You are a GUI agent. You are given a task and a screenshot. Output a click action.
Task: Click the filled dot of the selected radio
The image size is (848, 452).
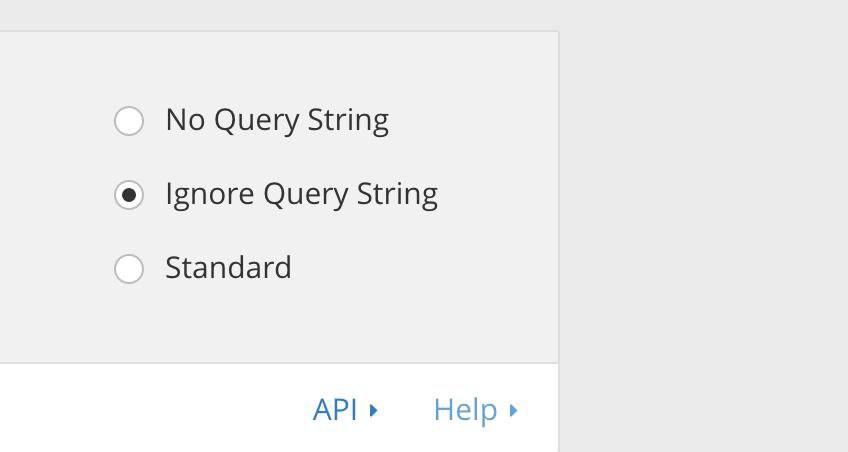click(x=129, y=195)
